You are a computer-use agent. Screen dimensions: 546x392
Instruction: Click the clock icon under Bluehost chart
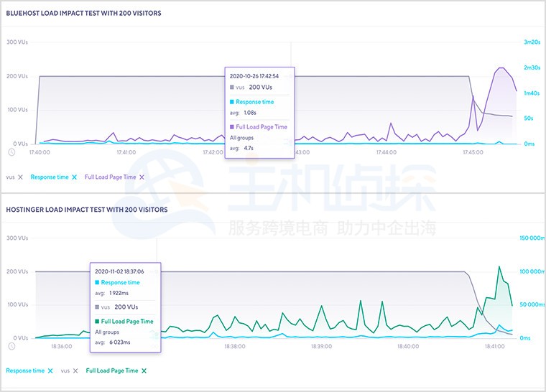[11, 151]
